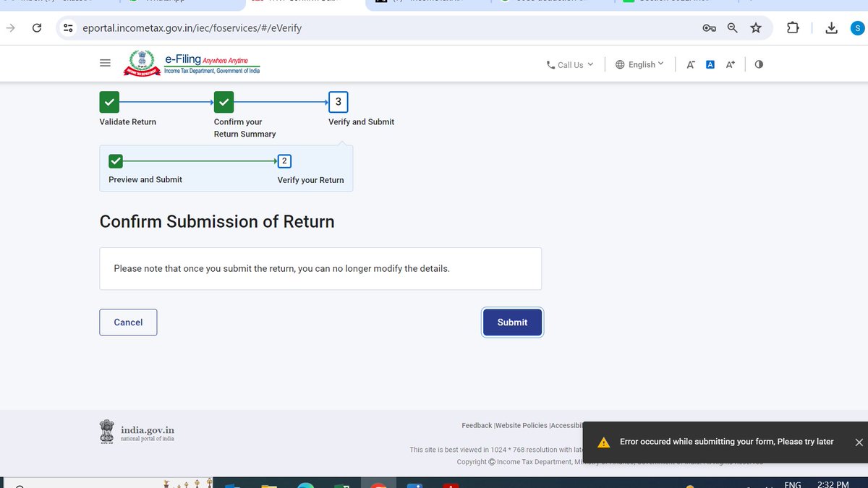Click the error occurred message text
868x488 pixels.
click(727, 442)
